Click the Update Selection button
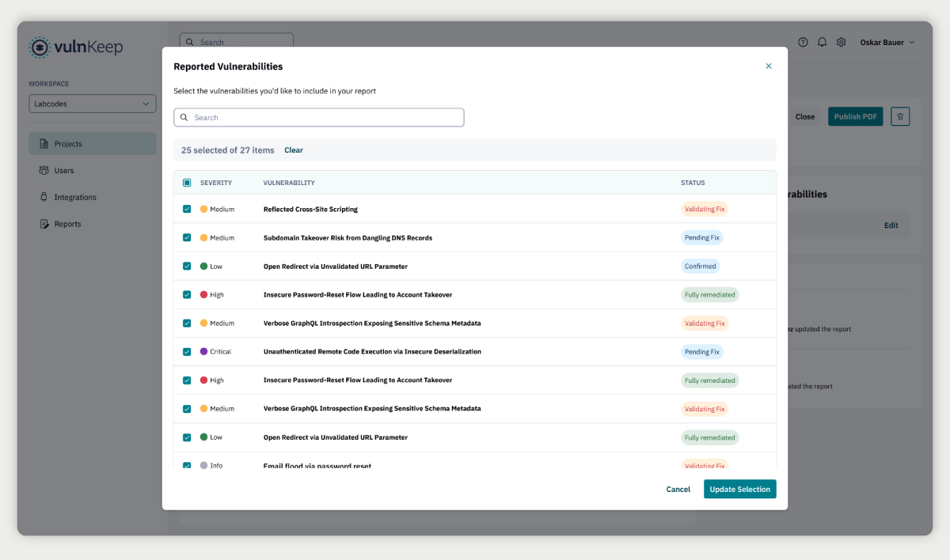This screenshot has width=950, height=560. click(x=739, y=490)
